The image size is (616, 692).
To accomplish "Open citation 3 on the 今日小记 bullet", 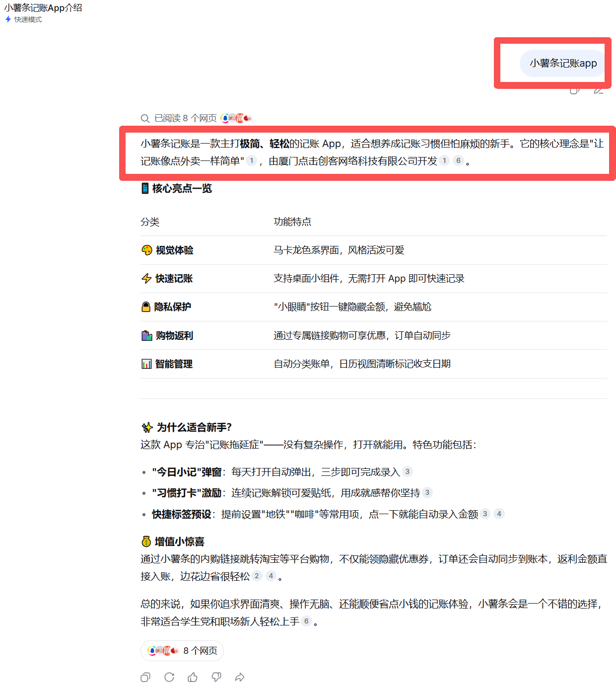I will pos(408,471).
